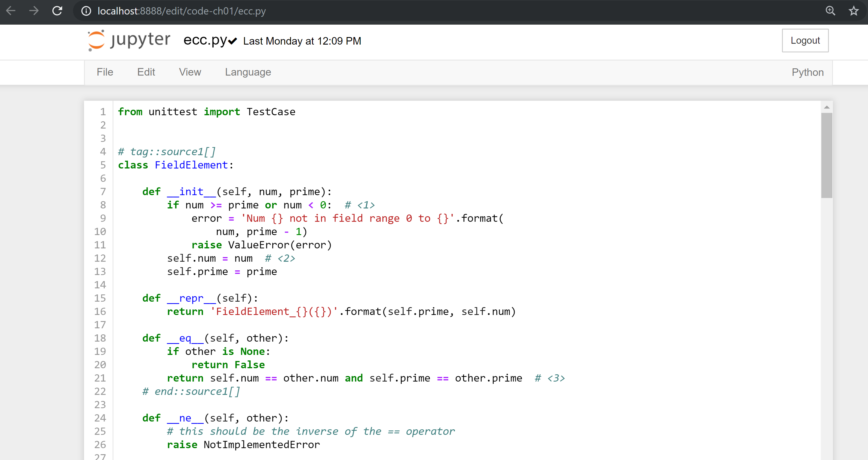Open the View menu
Image resolution: width=868 pixels, height=460 pixels.
coord(190,72)
